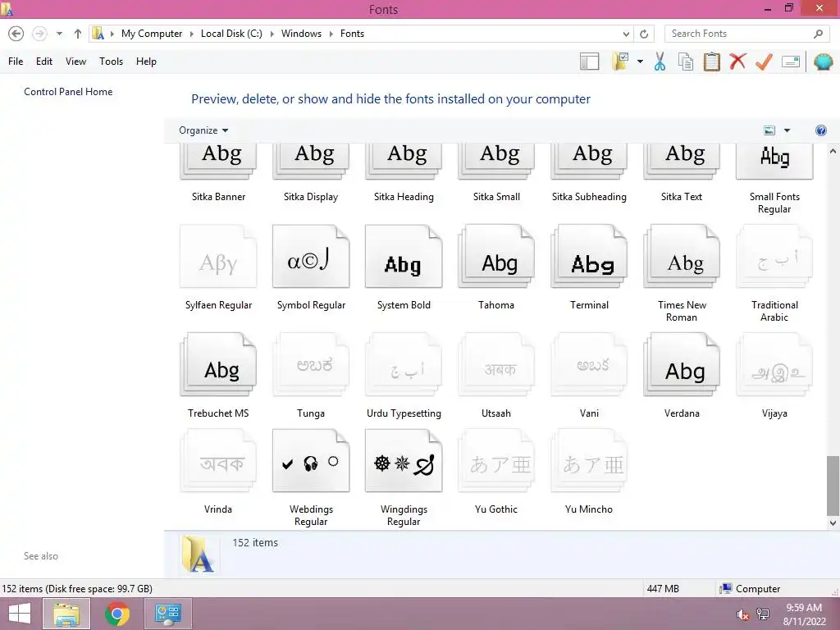Open the Tools menu
The height and width of the screenshot is (630, 840).
(x=111, y=62)
